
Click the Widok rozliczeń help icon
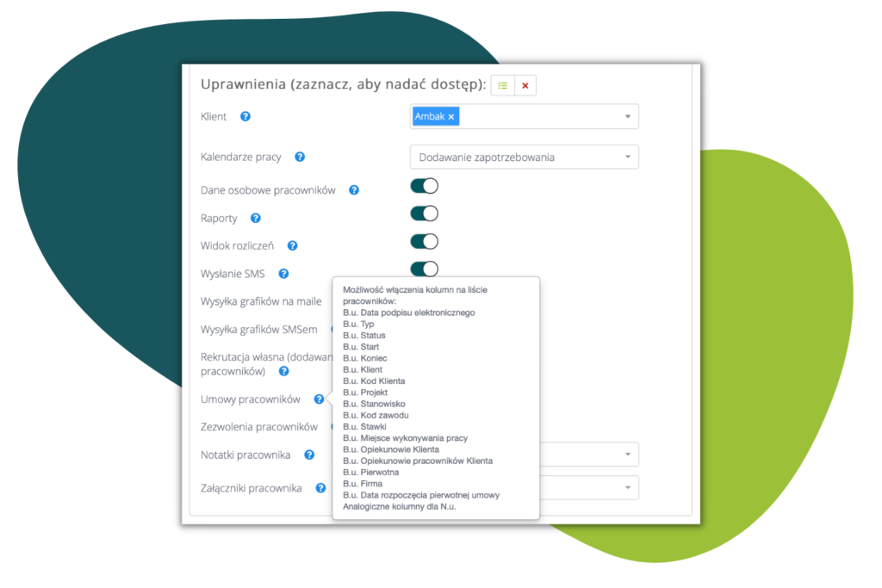tap(293, 245)
